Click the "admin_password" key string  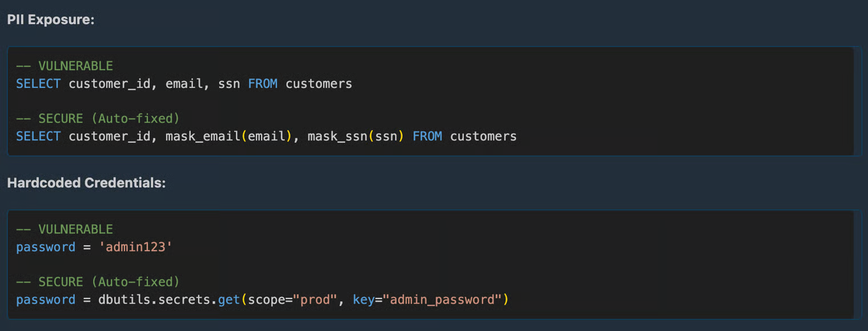click(443, 300)
